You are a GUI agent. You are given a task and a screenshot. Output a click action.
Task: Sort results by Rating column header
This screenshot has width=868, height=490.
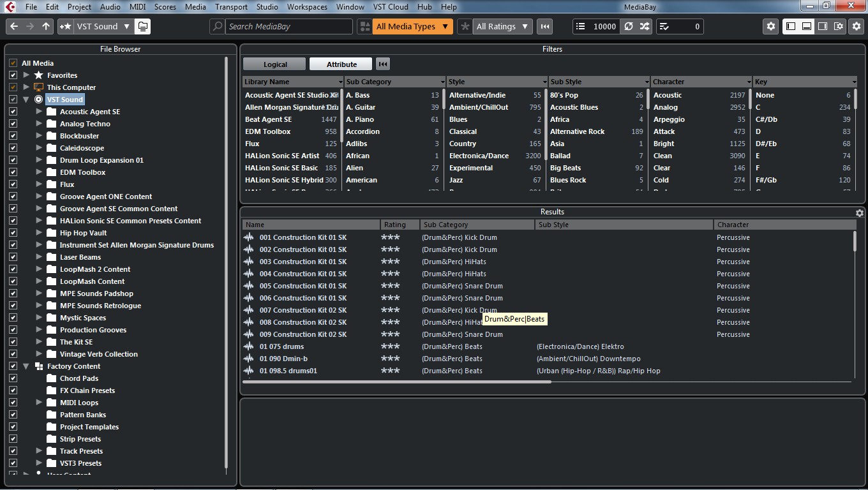pos(400,225)
